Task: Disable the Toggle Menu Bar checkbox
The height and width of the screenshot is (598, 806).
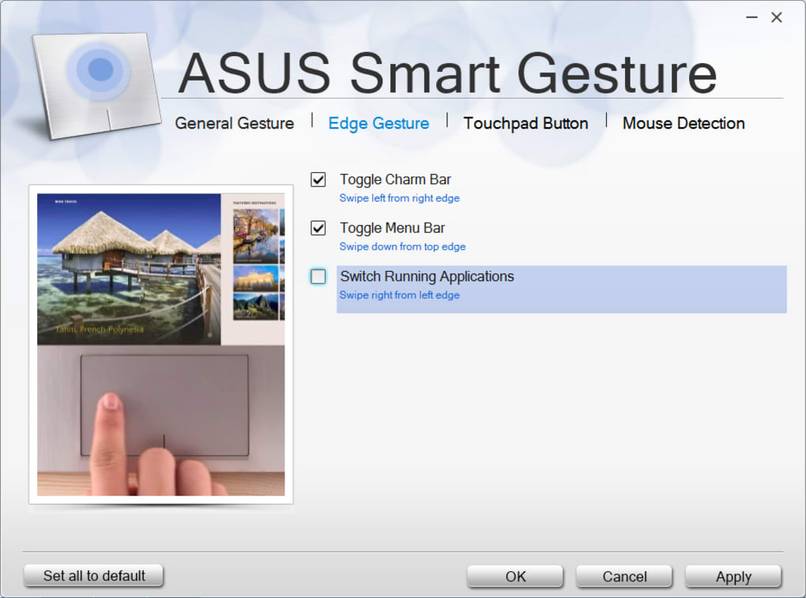Action: coord(318,228)
